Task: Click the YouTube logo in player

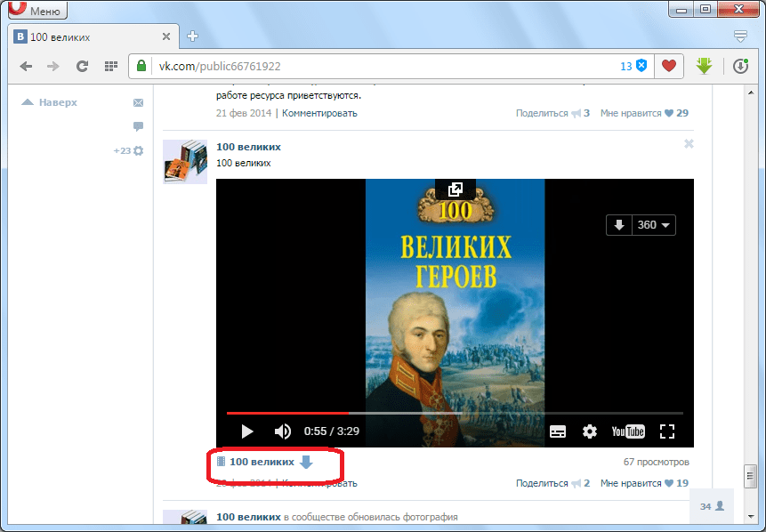Action: click(x=627, y=431)
